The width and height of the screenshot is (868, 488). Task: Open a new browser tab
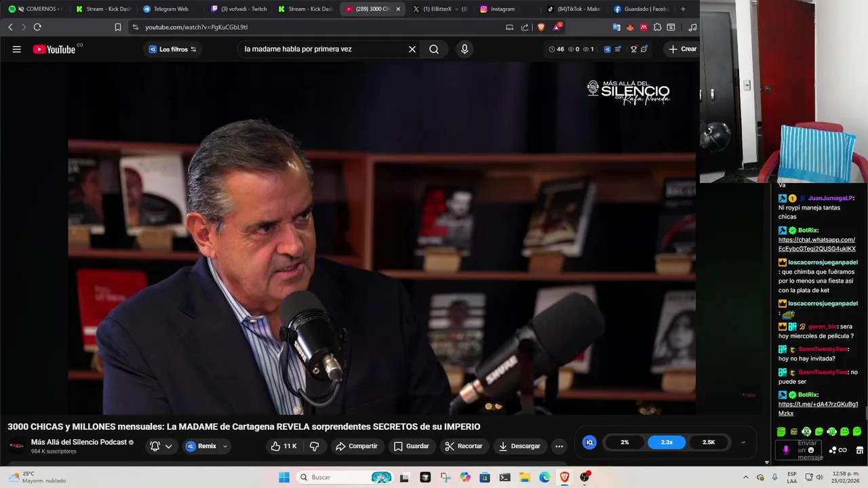(x=683, y=9)
